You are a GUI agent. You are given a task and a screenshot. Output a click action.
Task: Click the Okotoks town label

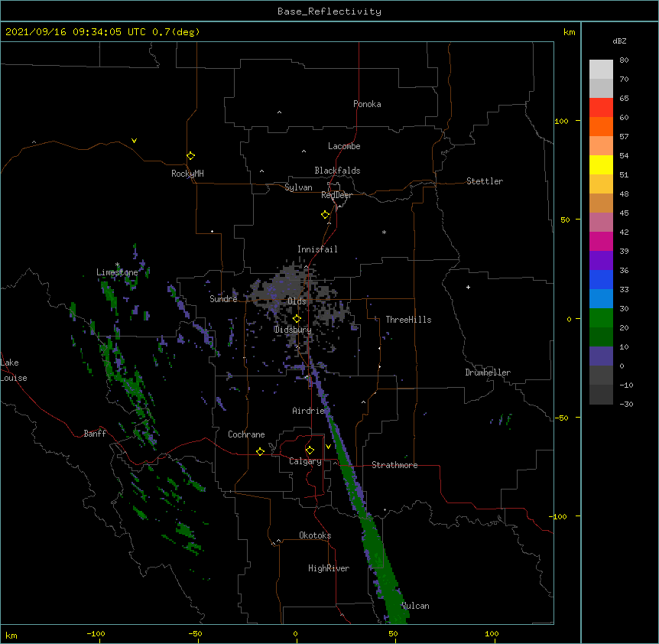tap(315, 535)
